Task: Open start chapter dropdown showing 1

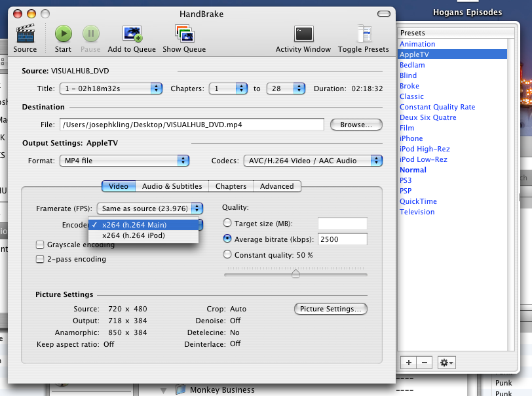Action: click(228, 89)
